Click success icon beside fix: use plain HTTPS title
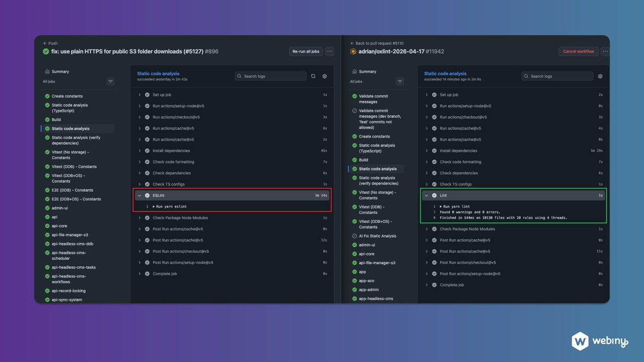 coord(46,51)
